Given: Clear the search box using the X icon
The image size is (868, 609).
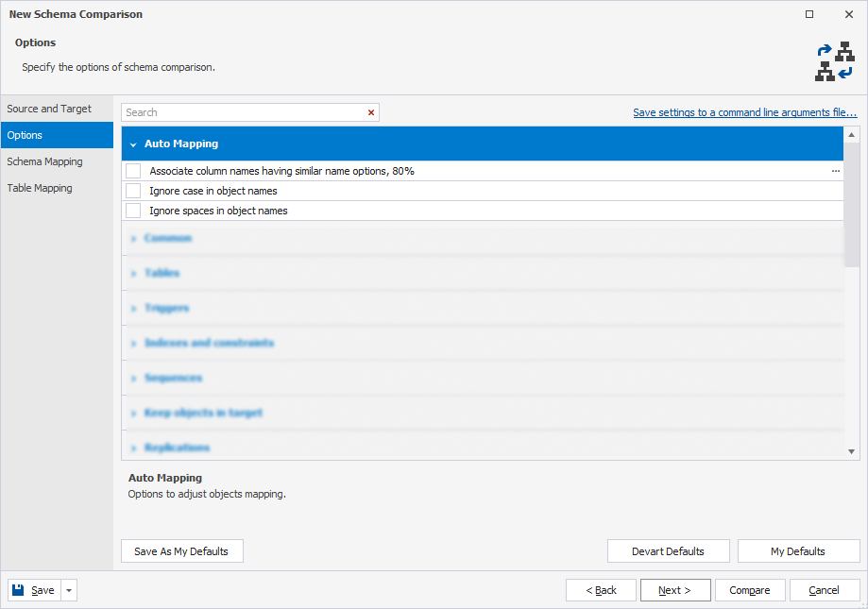Looking at the screenshot, I should [x=370, y=112].
